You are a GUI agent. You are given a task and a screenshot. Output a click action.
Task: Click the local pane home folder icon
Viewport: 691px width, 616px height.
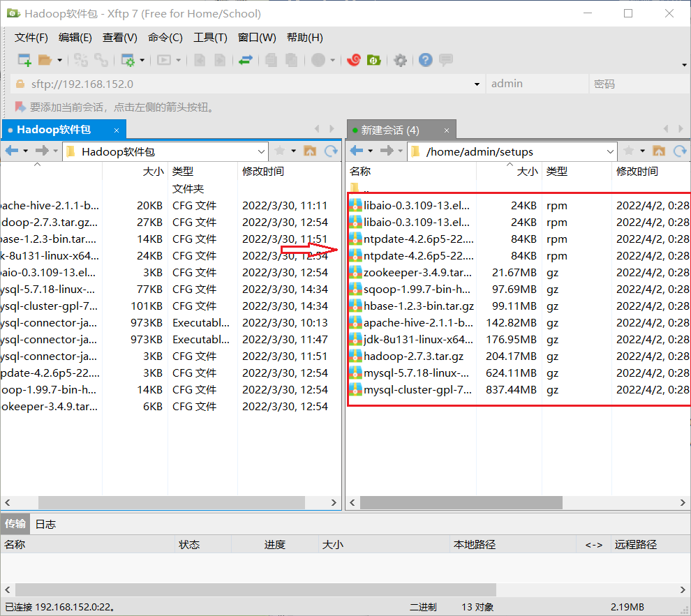click(x=310, y=151)
